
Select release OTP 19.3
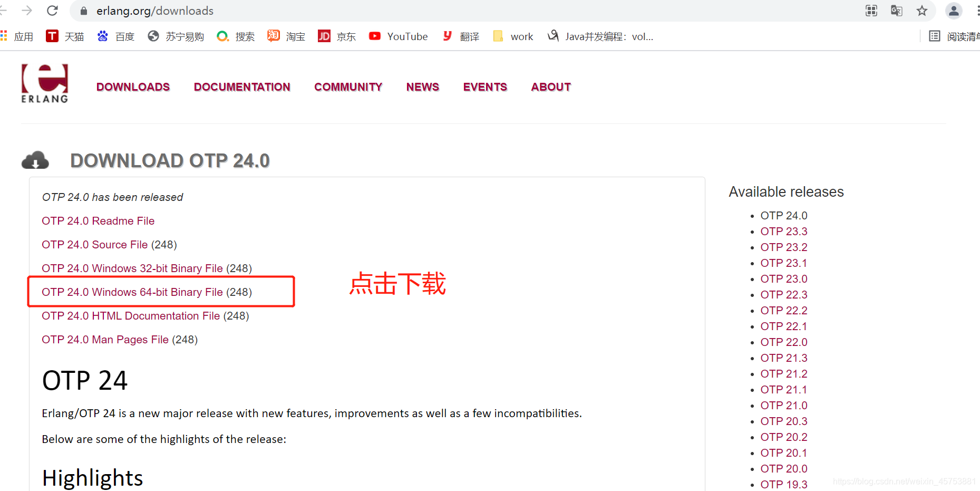(x=784, y=485)
